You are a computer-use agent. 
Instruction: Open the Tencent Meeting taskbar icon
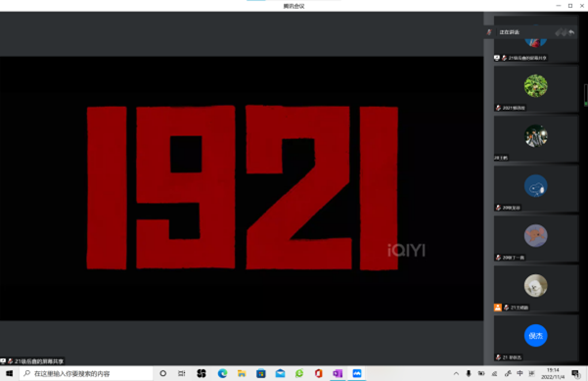[357, 373]
